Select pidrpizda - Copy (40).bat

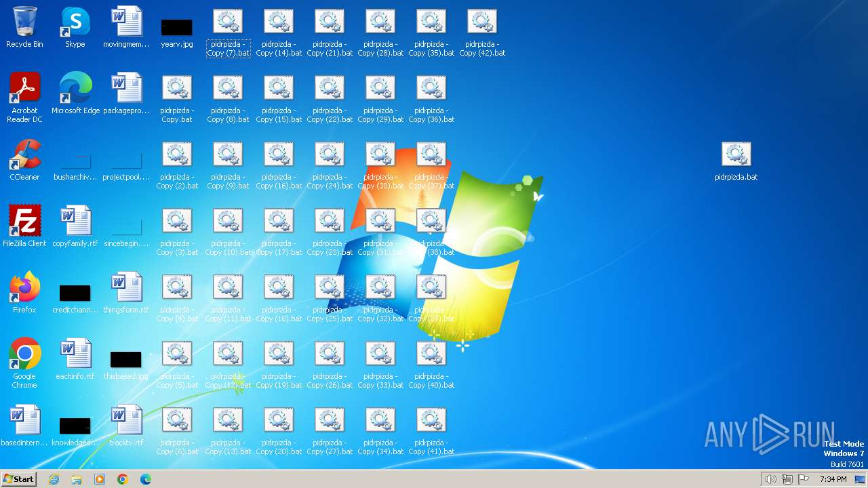pos(431,363)
